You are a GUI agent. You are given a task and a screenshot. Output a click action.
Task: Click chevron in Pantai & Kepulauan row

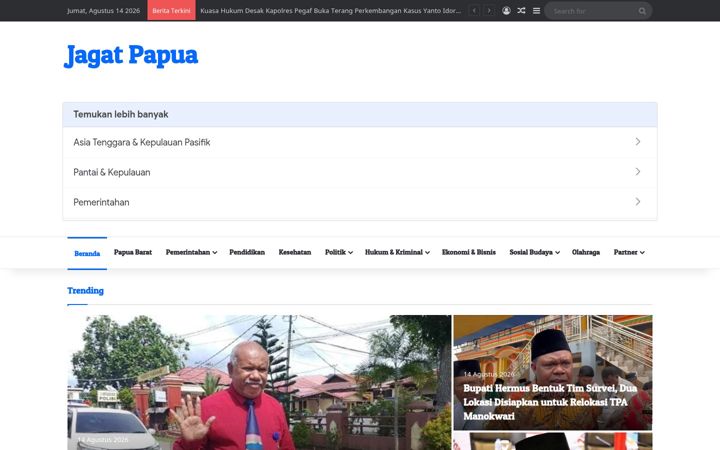tap(638, 172)
